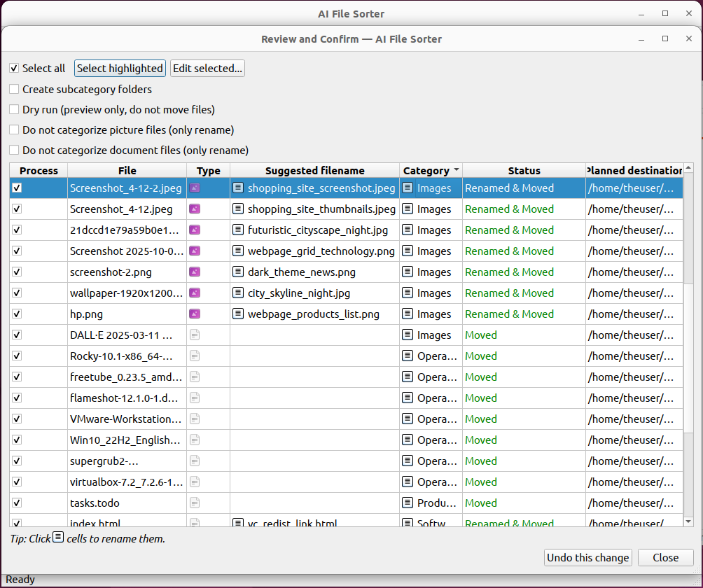Sort by the Type column header
703x588 pixels.
point(209,170)
